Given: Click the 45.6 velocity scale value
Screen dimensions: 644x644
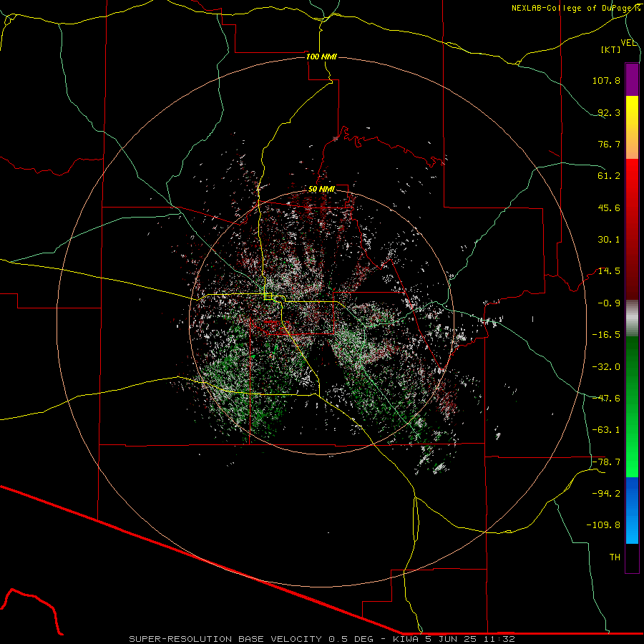Looking at the screenshot, I should tap(609, 208).
